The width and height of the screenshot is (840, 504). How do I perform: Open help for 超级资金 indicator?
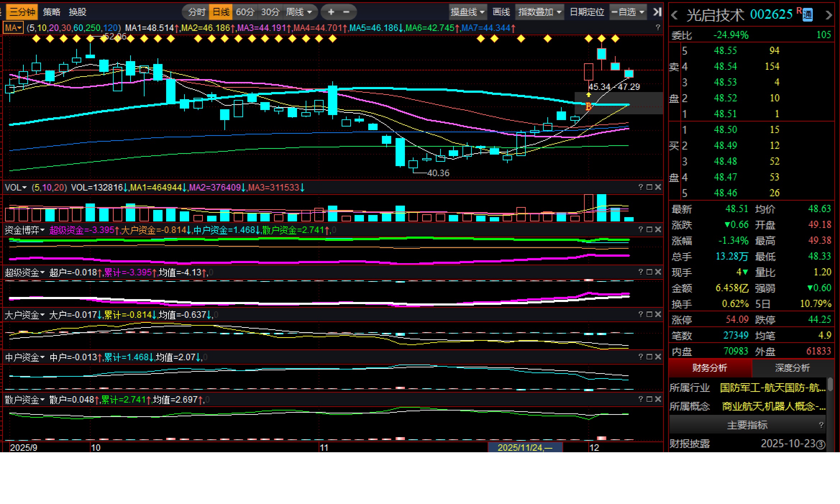640,272
